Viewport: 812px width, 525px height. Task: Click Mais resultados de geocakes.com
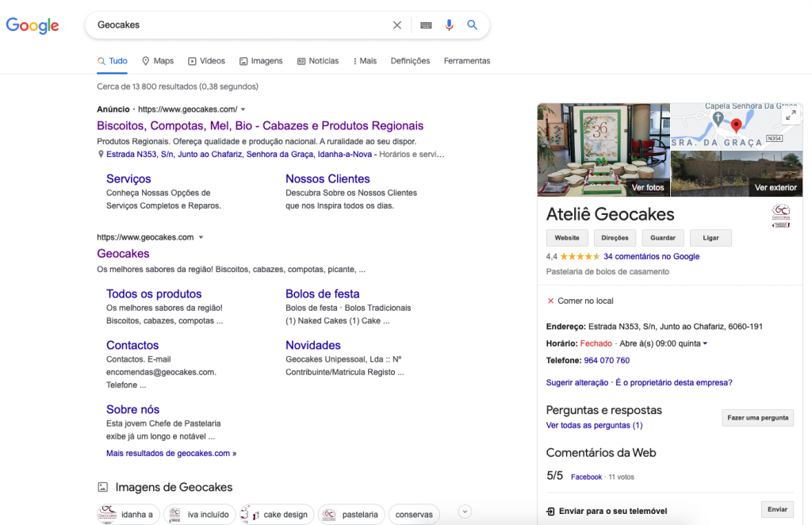point(171,454)
